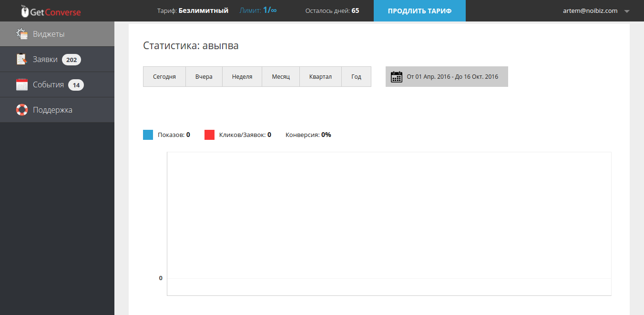Image resolution: width=644 pixels, height=315 pixels.
Task: Click the Лимит: 1/∞ indicator
Action: tap(258, 10)
